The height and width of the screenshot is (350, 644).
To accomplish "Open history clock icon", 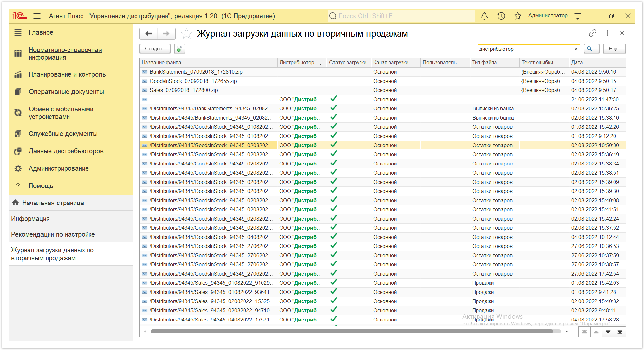I will pos(501,16).
